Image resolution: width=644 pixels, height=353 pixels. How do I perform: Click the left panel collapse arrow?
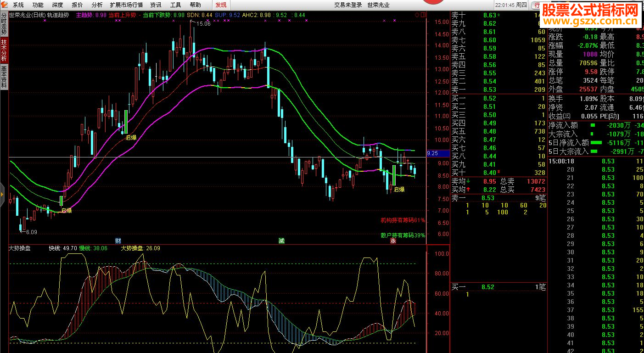tap(2, 195)
